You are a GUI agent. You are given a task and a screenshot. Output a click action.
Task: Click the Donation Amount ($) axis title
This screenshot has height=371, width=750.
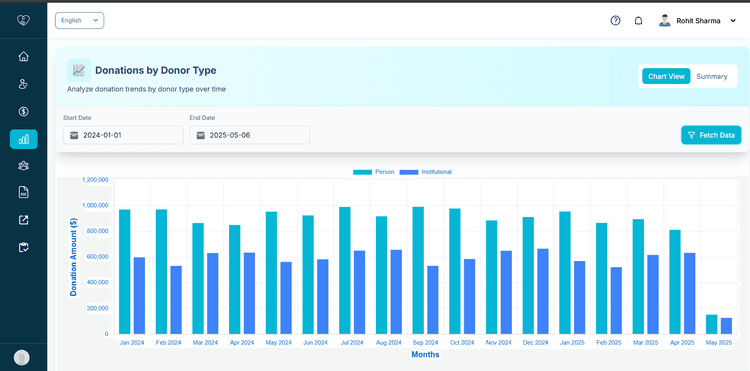point(74,257)
